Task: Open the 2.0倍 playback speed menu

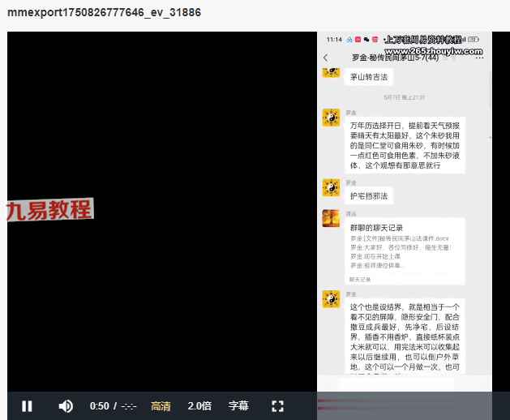Action: (199, 406)
